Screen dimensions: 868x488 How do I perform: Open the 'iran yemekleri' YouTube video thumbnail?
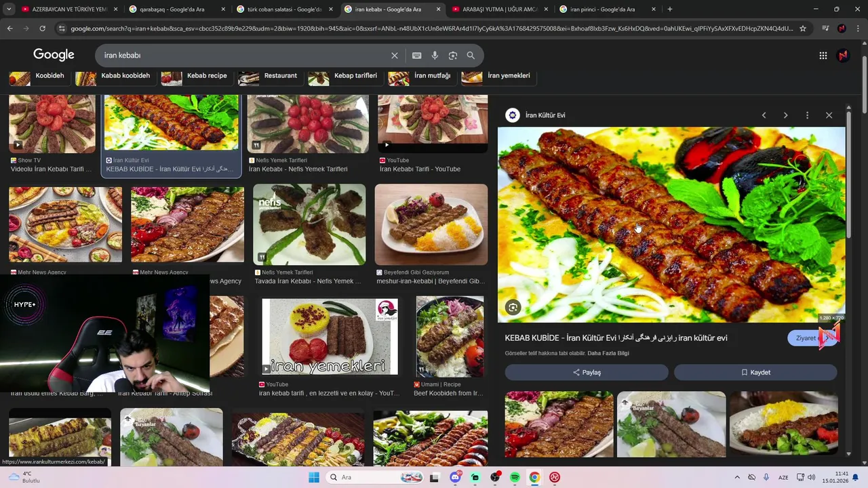click(330, 337)
